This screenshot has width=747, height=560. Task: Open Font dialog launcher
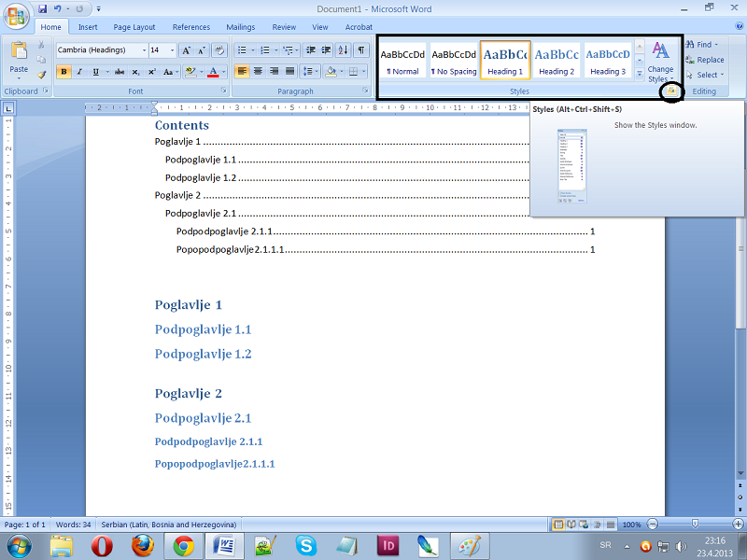tap(223, 91)
